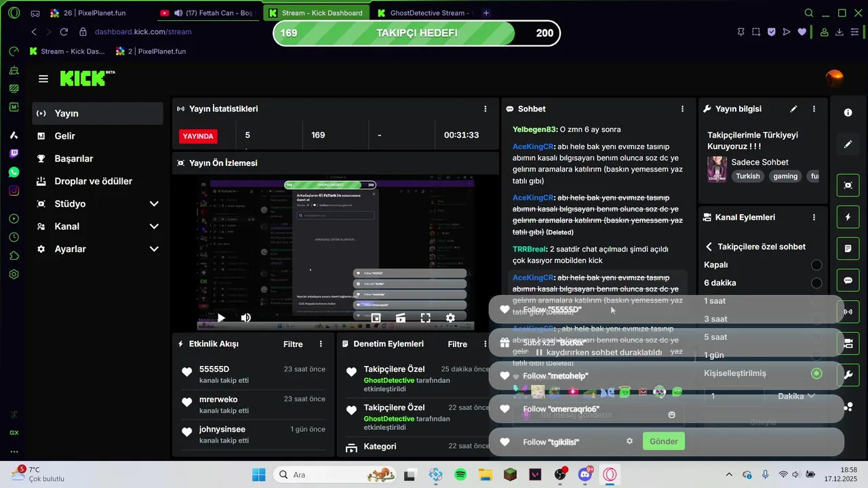Open the emoji picker in chat input
868x488 pixels.
coord(671,415)
